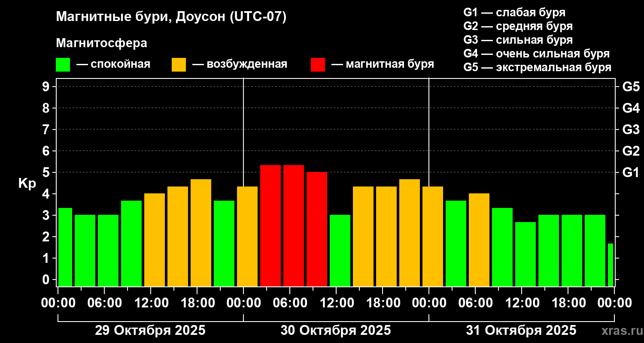644x343 pixels.
Task: Click the '18:00' time label above 31 Октября
Action: pos(568,303)
